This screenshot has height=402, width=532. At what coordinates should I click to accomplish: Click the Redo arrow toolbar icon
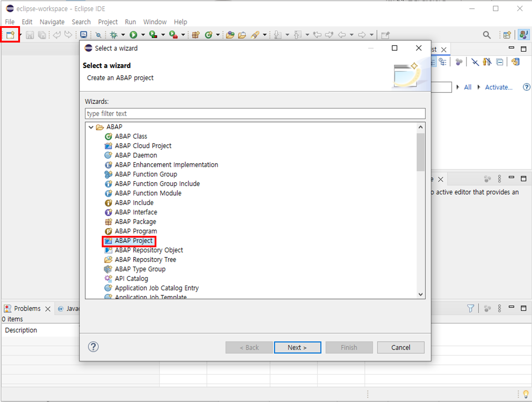(68, 35)
